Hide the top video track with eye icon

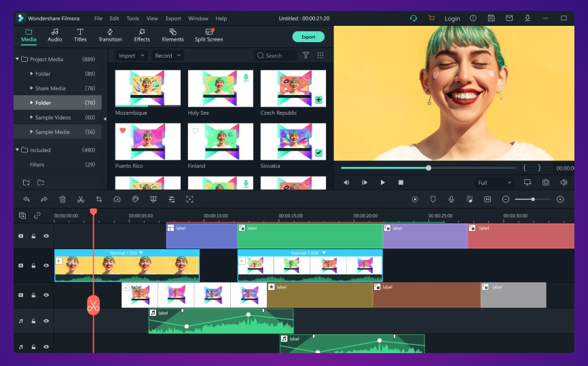pos(46,236)
